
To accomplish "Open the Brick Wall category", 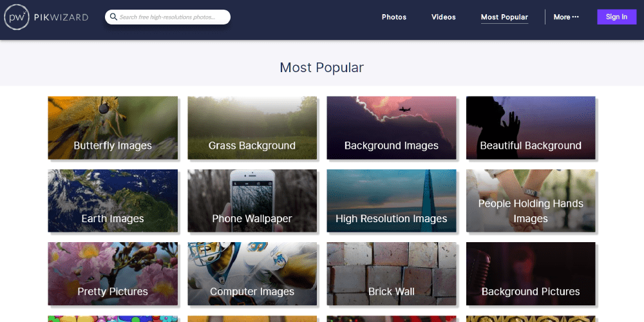I will point(392,274).
